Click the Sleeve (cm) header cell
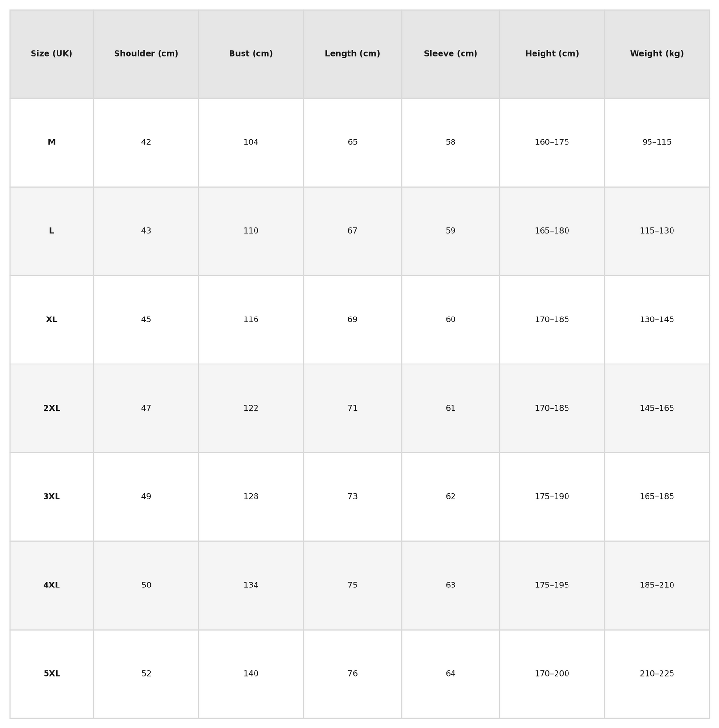 pyautogui.click(x=451, y=54)
